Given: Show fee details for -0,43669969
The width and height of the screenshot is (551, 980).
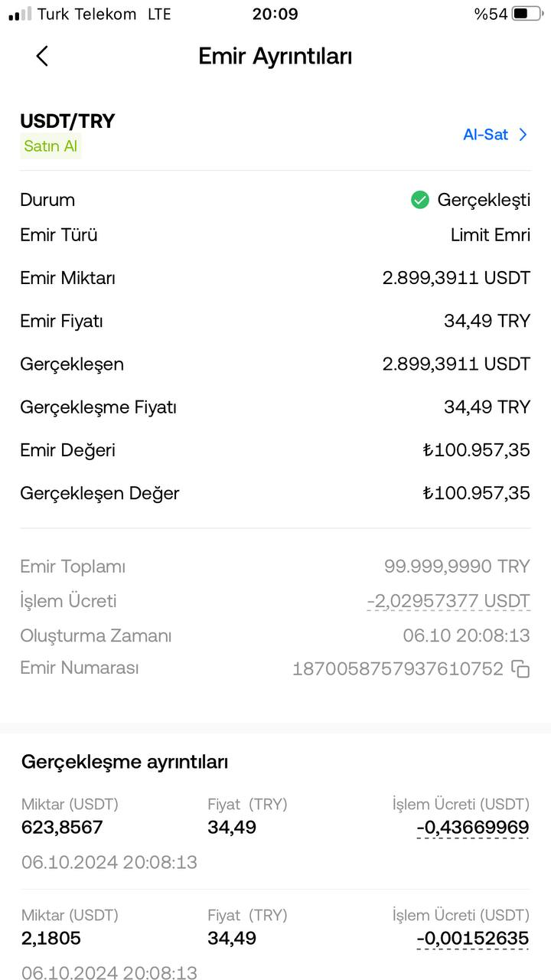Looking at the screenshot, I should (472, 828).
